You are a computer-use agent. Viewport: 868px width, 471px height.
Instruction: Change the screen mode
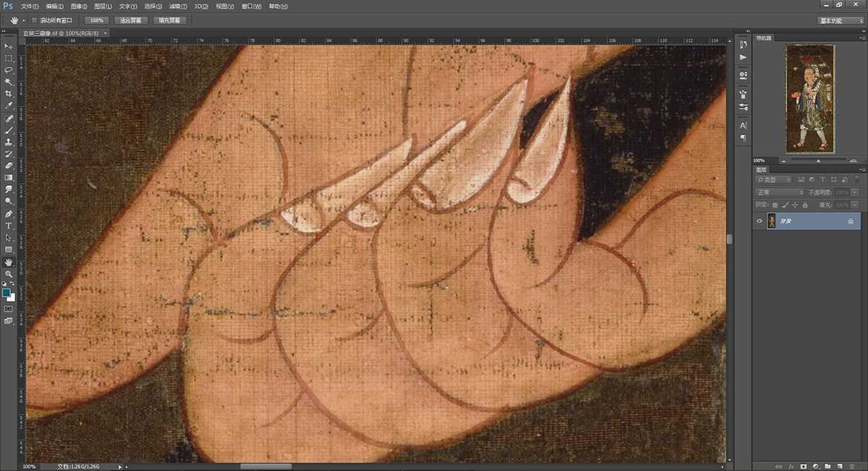[9, 321]
